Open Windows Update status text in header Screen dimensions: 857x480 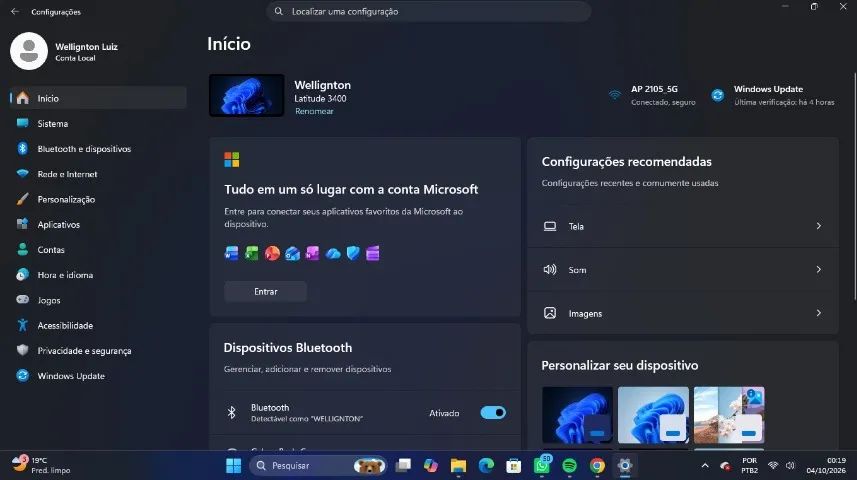tap(784, 95)
